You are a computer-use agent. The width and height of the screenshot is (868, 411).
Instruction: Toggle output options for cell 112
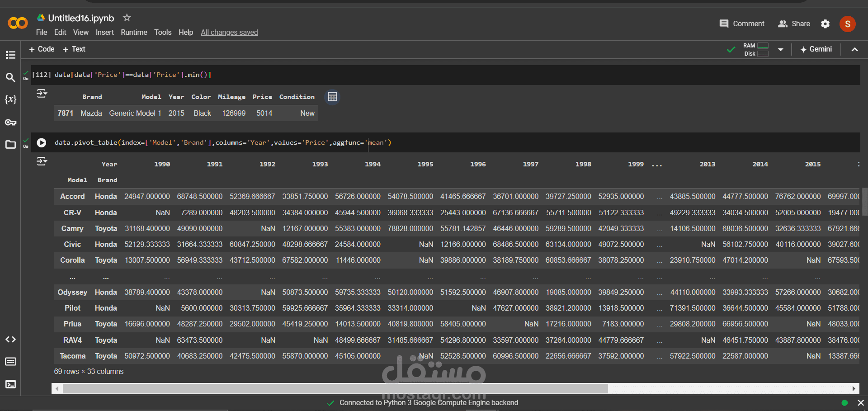[42, 94]
